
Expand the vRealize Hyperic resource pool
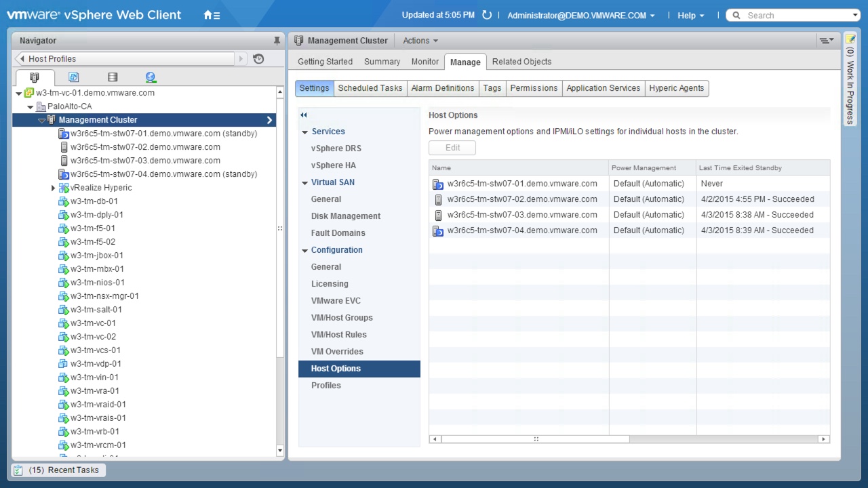click(x=54, y=188)
